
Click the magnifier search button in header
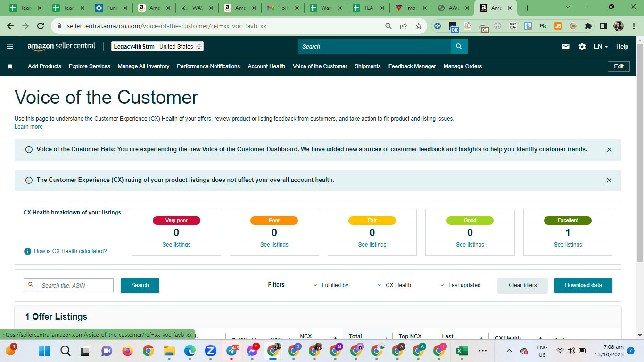(x=459, y=47)
